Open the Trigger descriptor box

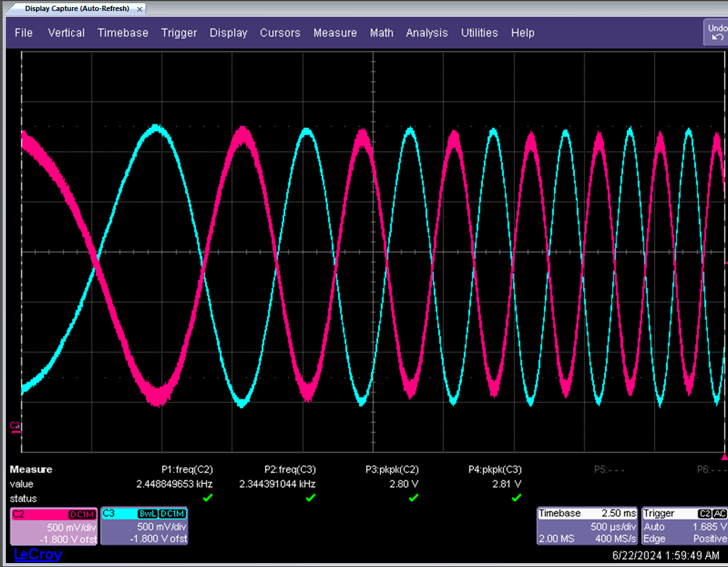click(685, 526)
